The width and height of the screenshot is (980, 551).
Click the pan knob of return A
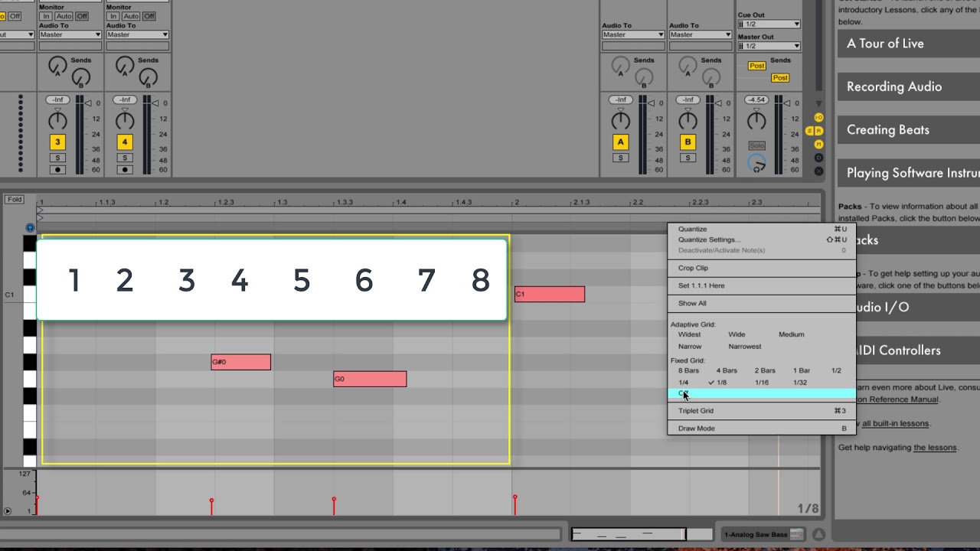coord(621,121)
